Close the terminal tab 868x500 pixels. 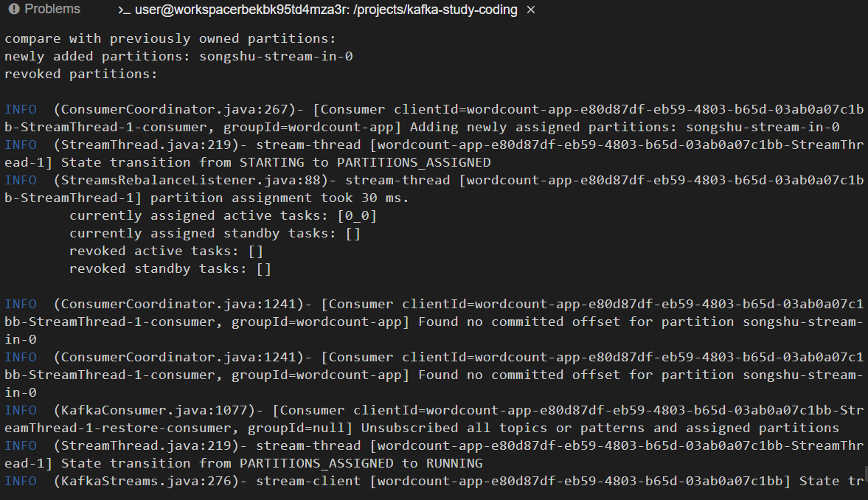point(531,10)
